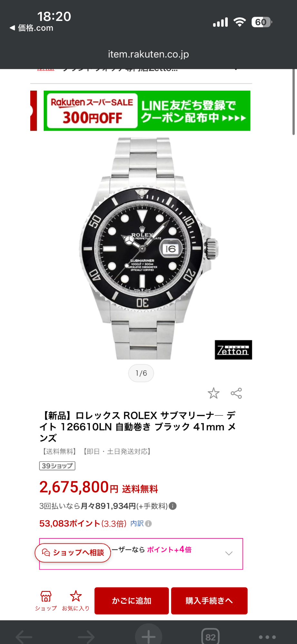Tap the info icon beside 内訳

tap(148, 524)
